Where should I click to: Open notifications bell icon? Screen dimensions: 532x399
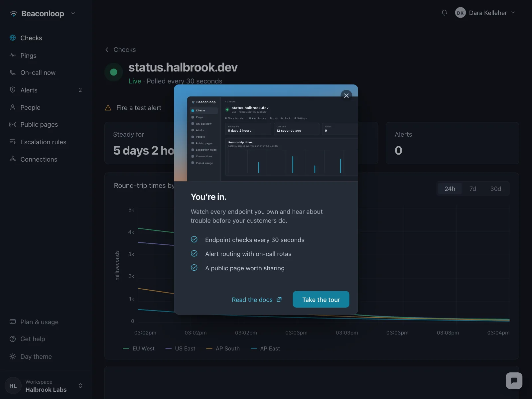(444, 13)
